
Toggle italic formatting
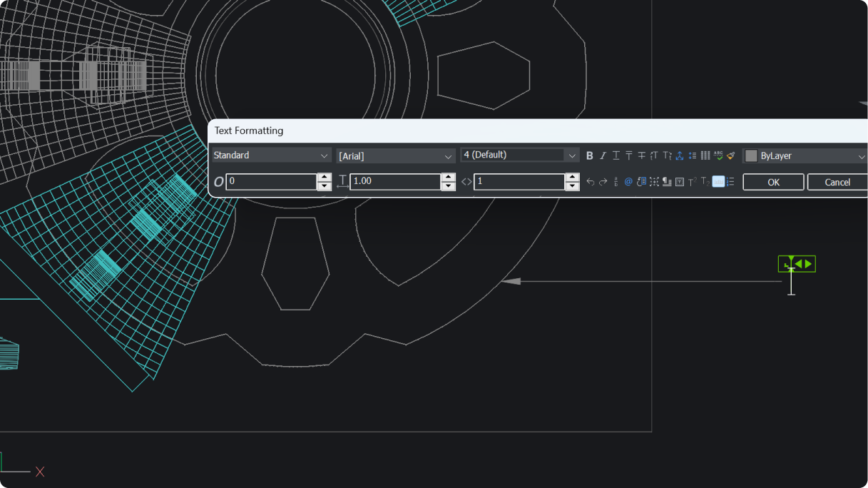pos(603,155)
